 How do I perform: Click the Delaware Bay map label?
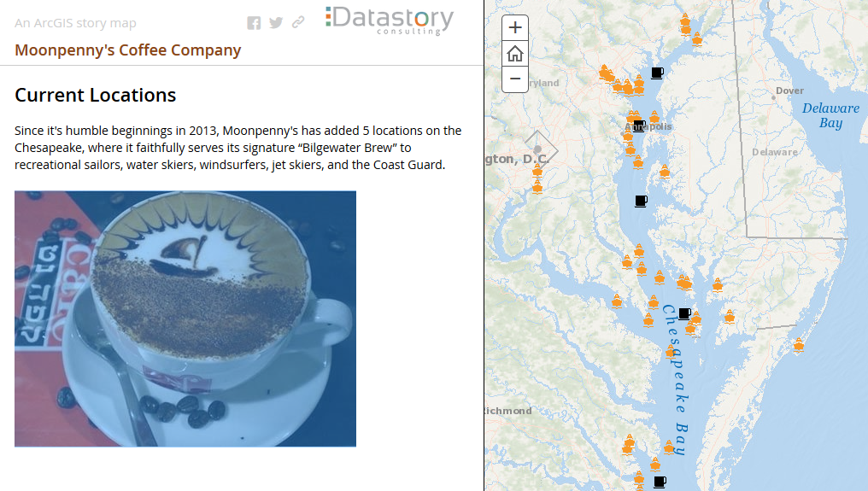pos(830,115)
